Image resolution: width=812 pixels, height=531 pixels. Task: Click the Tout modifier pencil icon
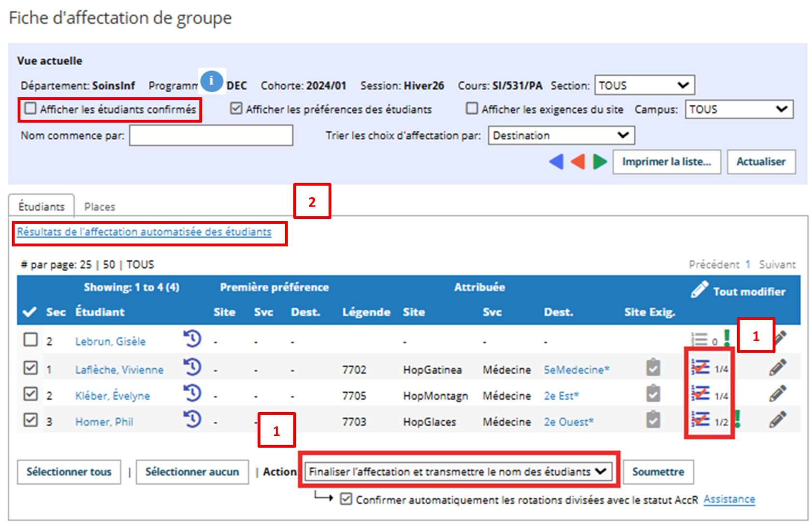(699, 290)
